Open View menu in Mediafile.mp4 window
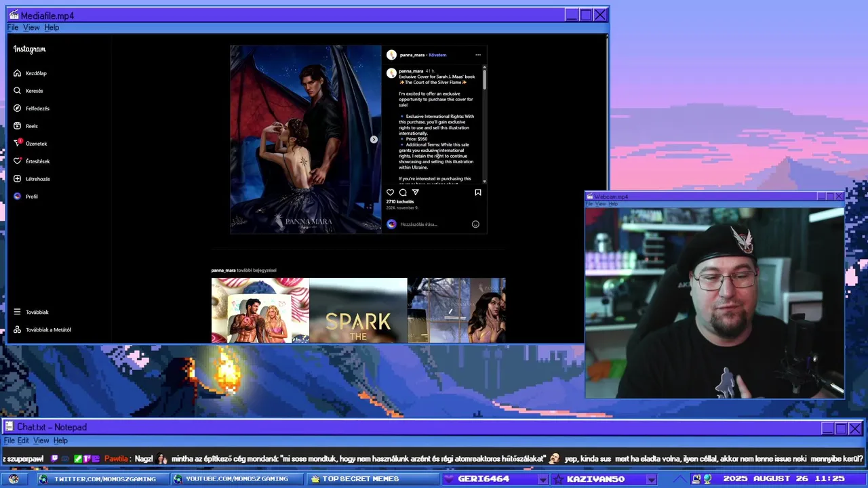Image resolution: width=868 pixels, height=488 pixels. [x=31, y=27]
